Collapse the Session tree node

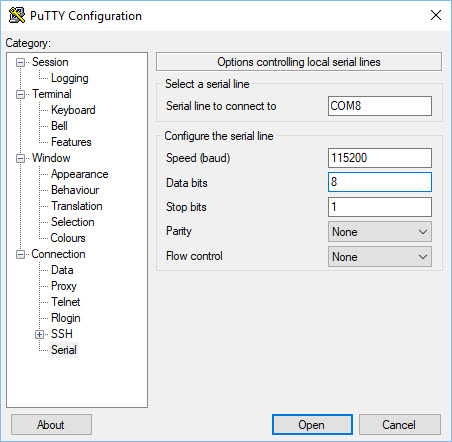click(x=21, y=62)
